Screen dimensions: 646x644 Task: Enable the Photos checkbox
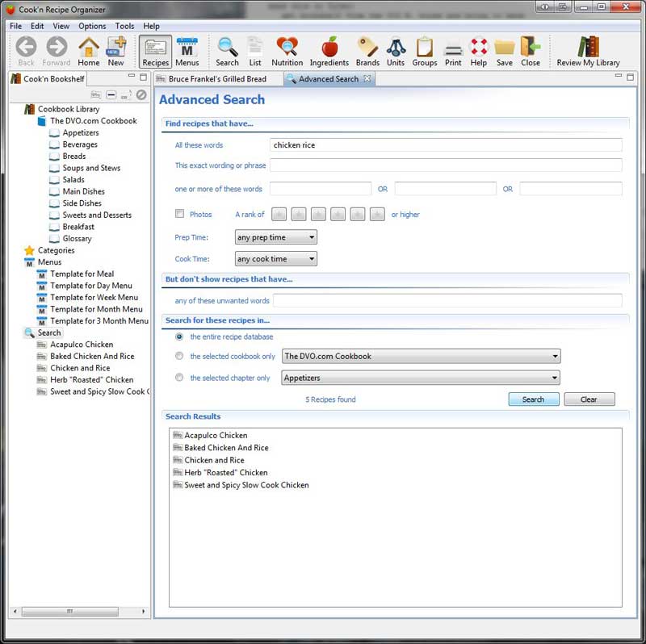point(179,214)
